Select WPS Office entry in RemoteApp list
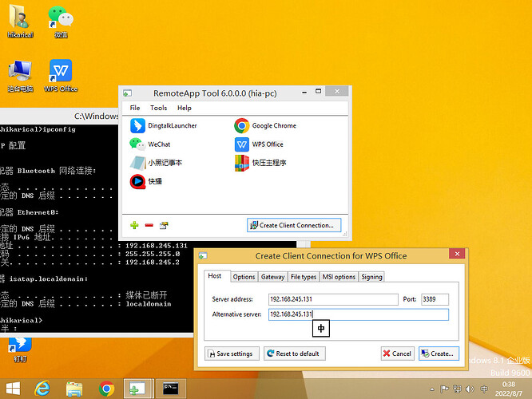The height and width of the screenshot is (399, 532). point(259,144)
